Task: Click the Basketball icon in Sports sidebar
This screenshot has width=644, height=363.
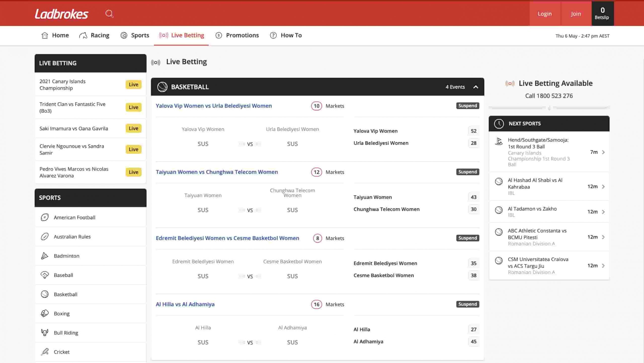Action: coord(45,294)
